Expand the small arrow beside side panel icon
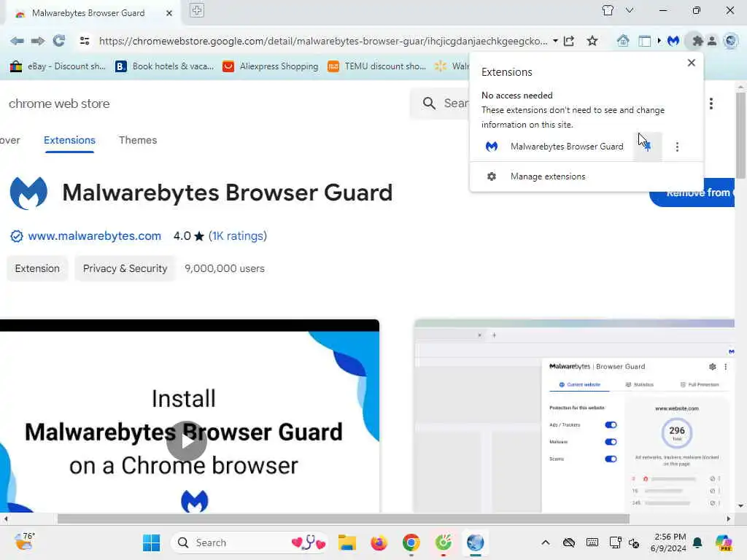 659,41
